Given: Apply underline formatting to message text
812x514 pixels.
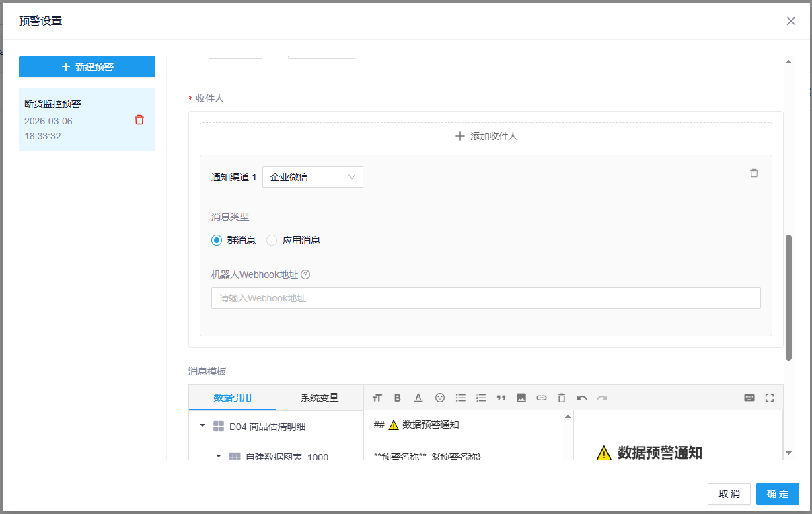Looking at the screenshot, I should 418,398.
